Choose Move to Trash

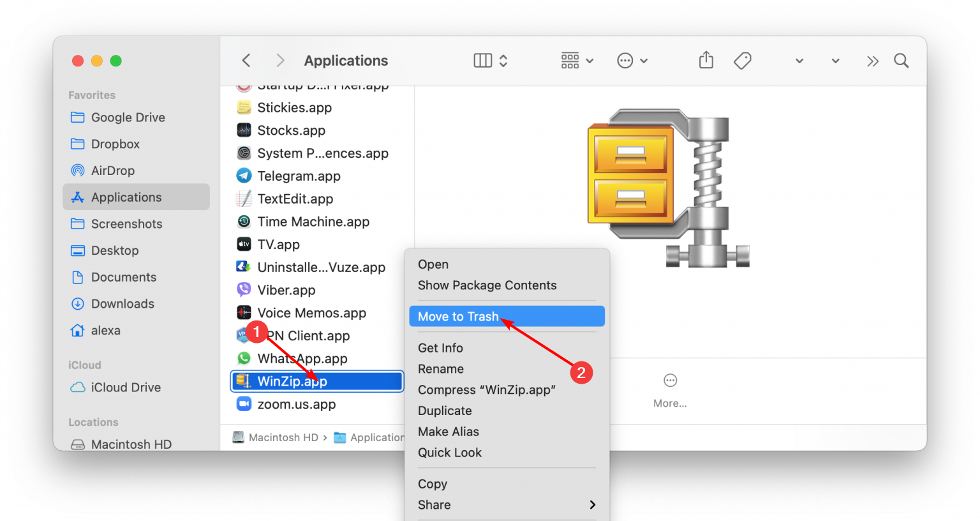point(507,317)
